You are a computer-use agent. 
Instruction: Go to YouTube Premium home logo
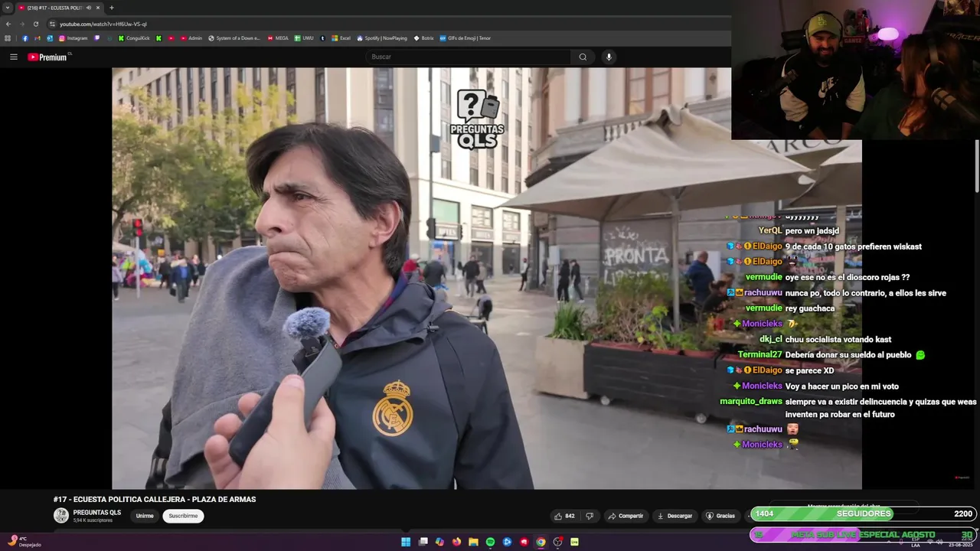[x=47, y=57]
